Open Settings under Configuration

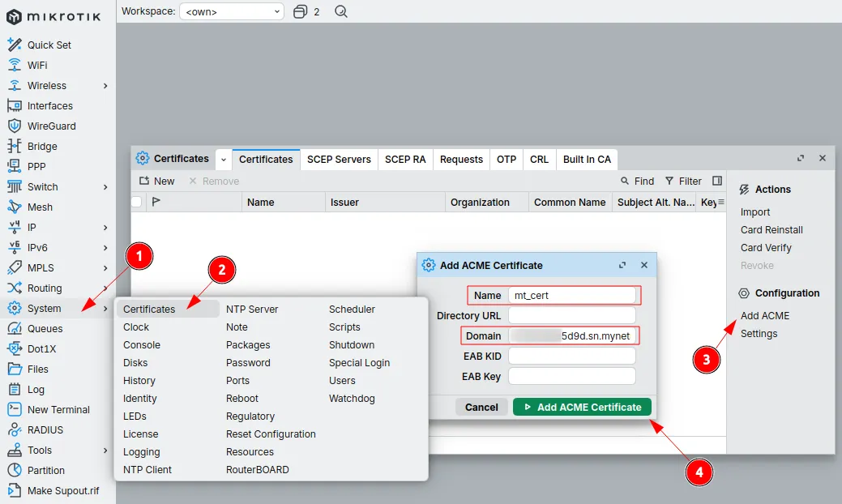[759, 334]
